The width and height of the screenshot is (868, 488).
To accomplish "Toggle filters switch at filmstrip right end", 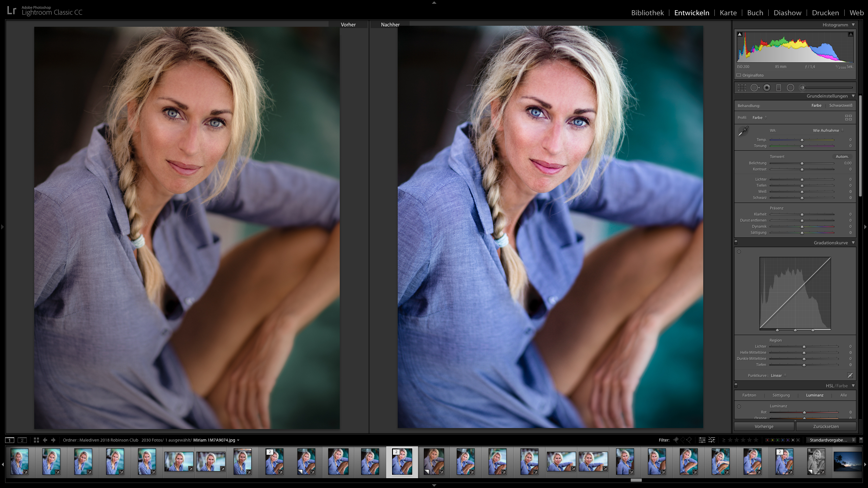I will [x=861, y=440].
